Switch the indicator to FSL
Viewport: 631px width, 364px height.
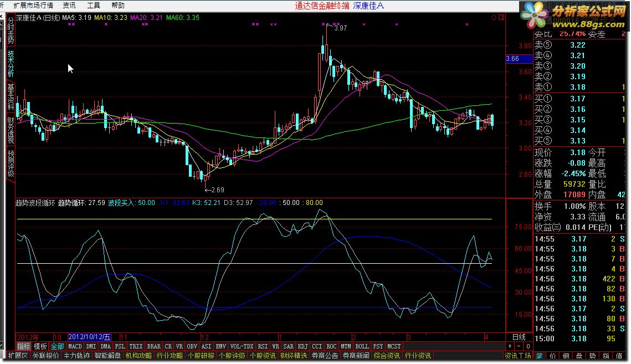coord(120,346)
